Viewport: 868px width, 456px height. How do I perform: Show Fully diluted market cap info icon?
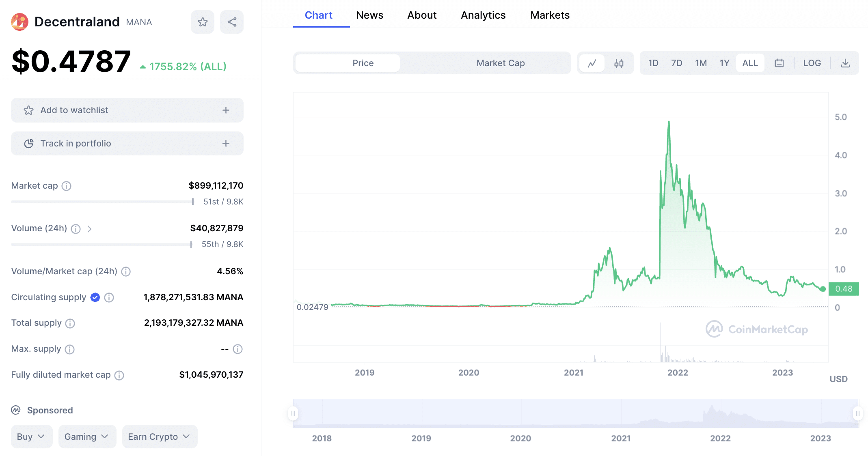(x=119, y=375)
